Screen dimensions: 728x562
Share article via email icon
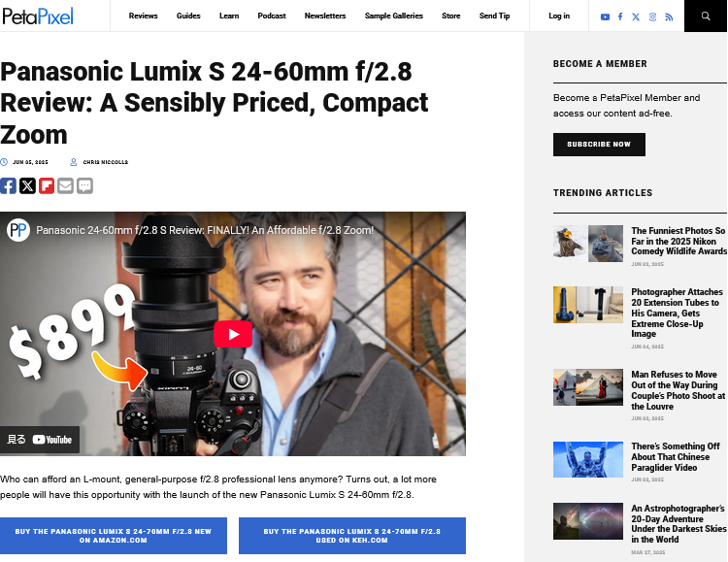coord(65,185)
